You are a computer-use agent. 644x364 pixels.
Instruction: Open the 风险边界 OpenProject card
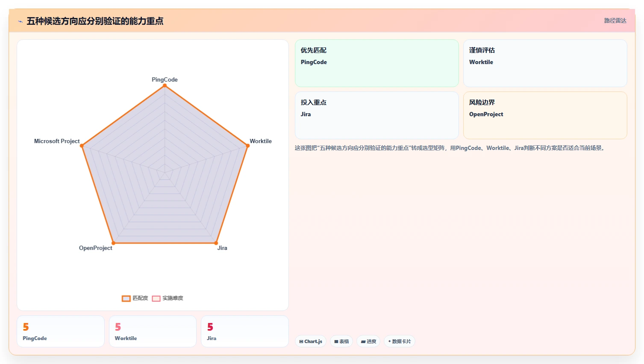tap(545, 115)
